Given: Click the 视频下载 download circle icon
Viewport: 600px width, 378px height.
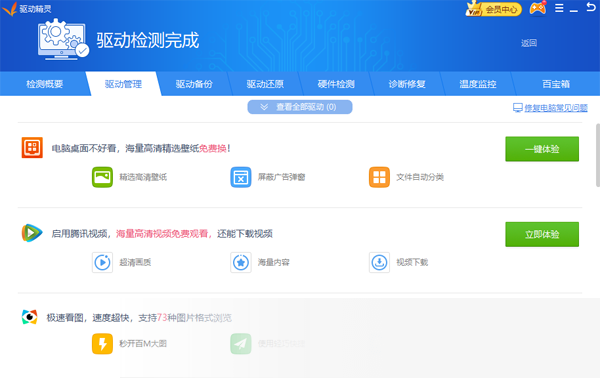Looking at the screenshot, I should click(379, 262).
